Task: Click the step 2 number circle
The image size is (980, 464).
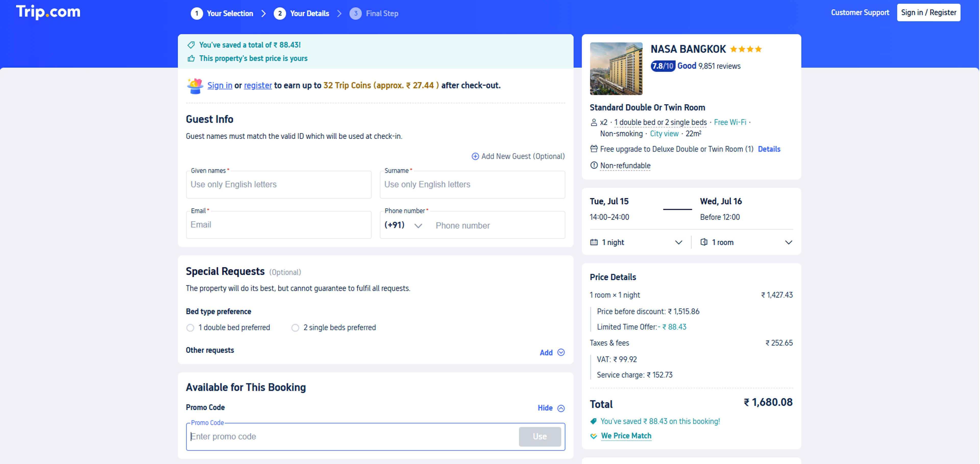Action: click(x=280, y=13)
